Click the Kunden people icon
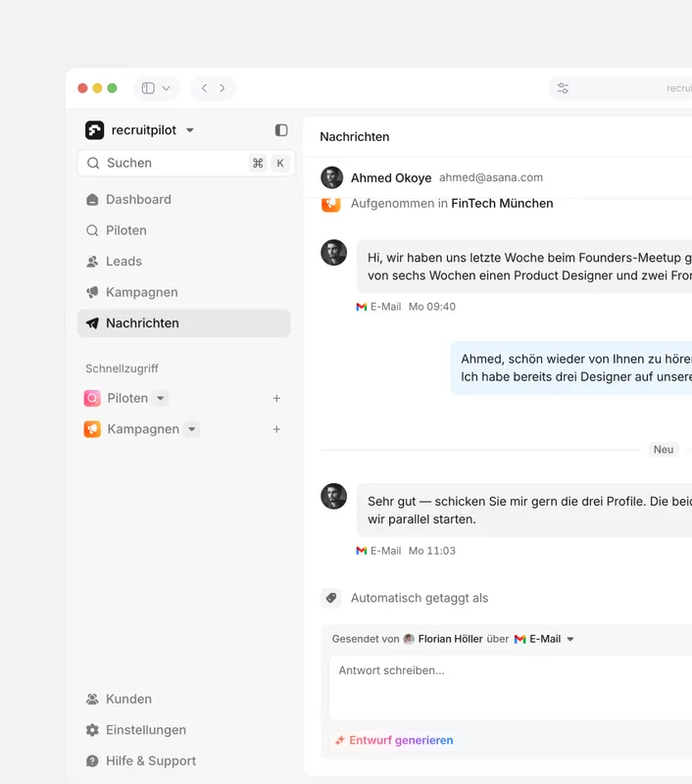 point(92,699)
